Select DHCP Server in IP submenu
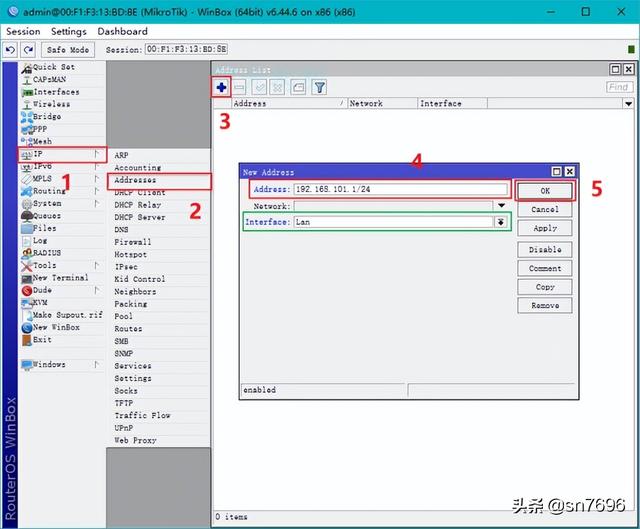 coord(159,217)
